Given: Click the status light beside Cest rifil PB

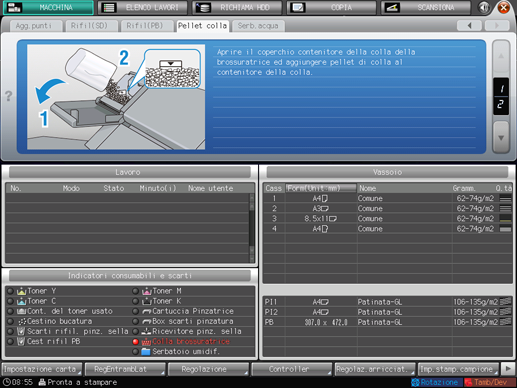Looking at the screenshot, I should coord(10,341).
